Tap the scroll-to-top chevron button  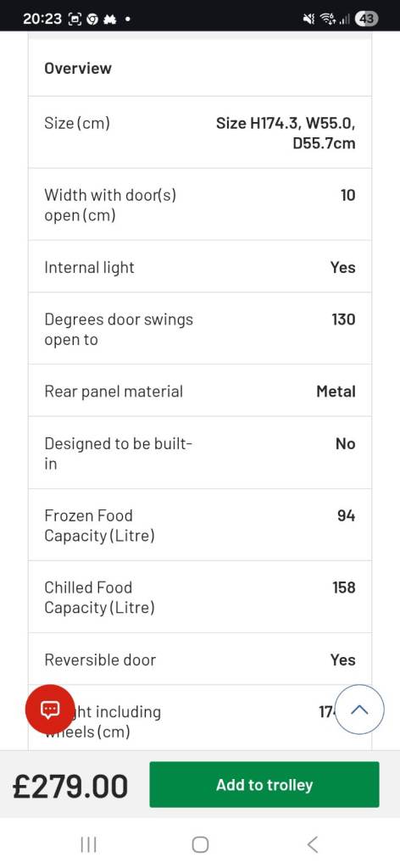359,709
